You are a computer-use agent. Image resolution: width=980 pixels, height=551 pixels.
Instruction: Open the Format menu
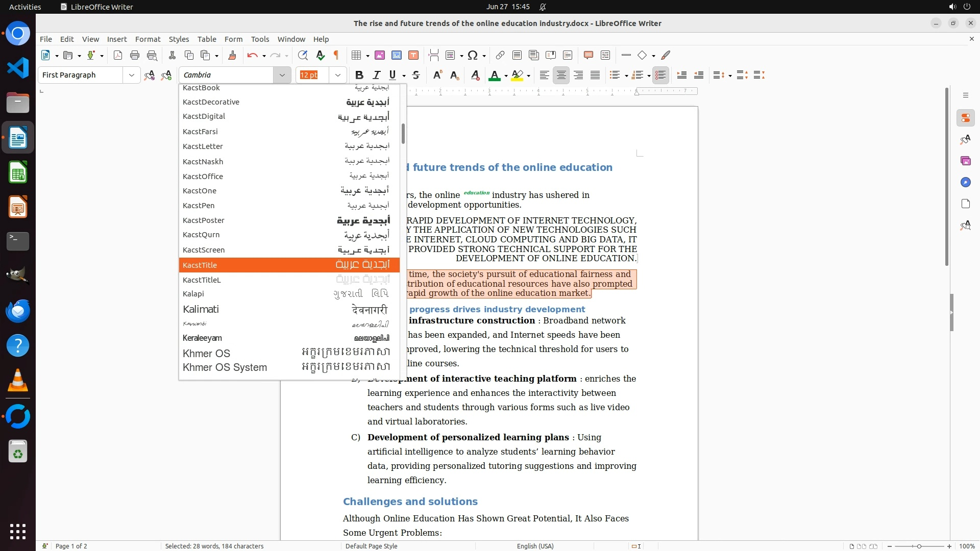coord(148,39)
